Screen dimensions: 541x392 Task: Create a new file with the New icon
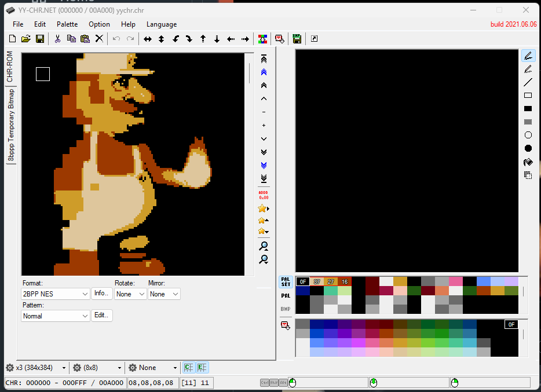pyautogui.click(x=12, y=39)
